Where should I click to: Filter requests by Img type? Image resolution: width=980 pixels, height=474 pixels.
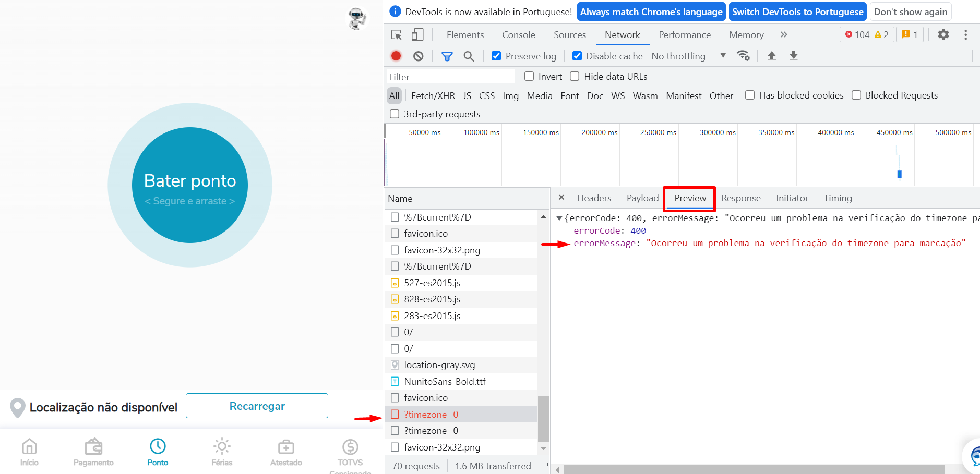tap(510, 95)
